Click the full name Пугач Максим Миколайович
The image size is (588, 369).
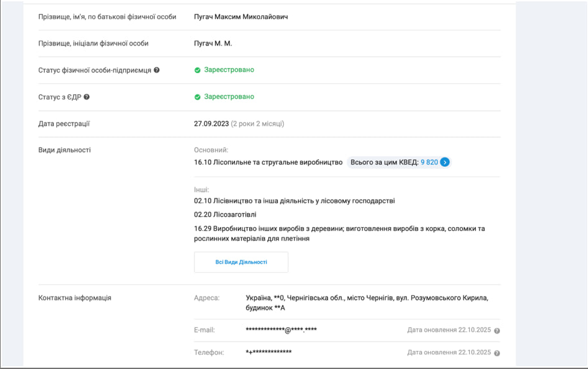click(x=241, y=17)
